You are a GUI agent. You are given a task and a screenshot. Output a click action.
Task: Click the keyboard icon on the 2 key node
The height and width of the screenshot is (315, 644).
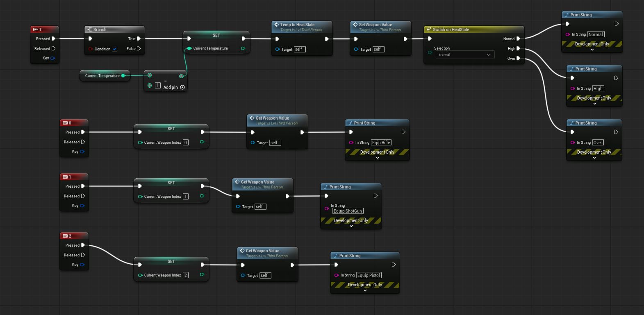click(65, 236)
